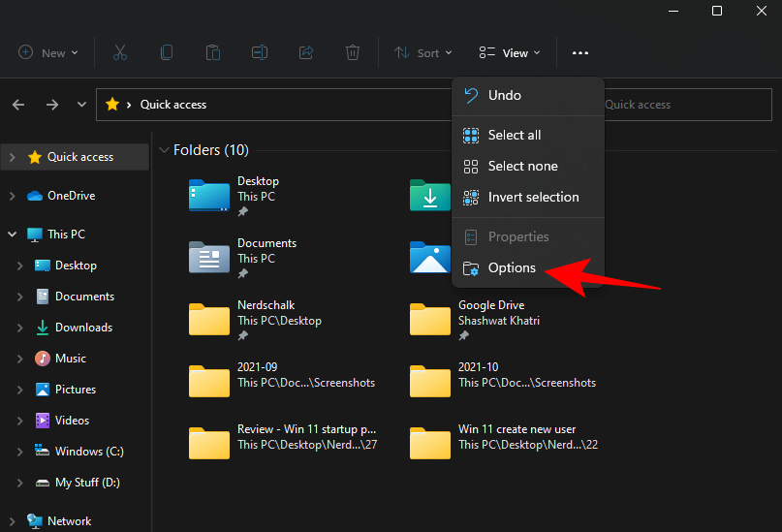
Task: Collapse the Folders (10) section
Action: coord(163,150)
